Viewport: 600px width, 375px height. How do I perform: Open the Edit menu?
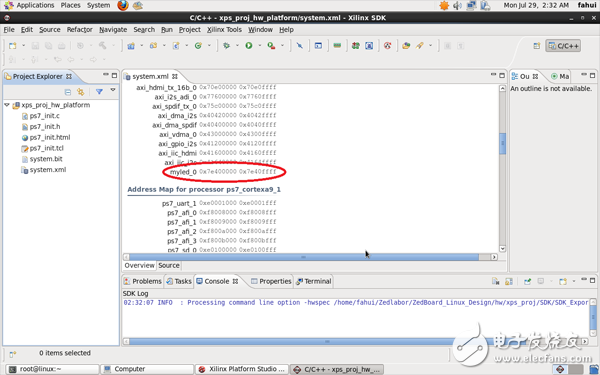point(26,29)
